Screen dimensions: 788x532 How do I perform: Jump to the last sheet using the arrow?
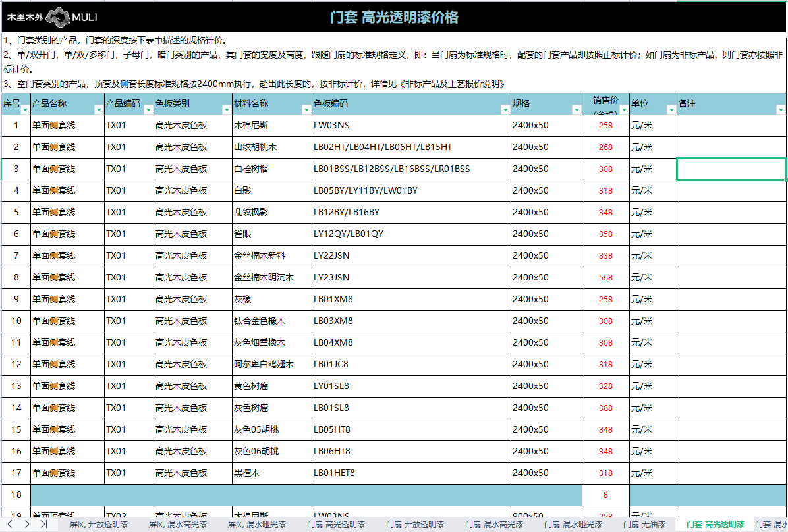coord(43,524)
